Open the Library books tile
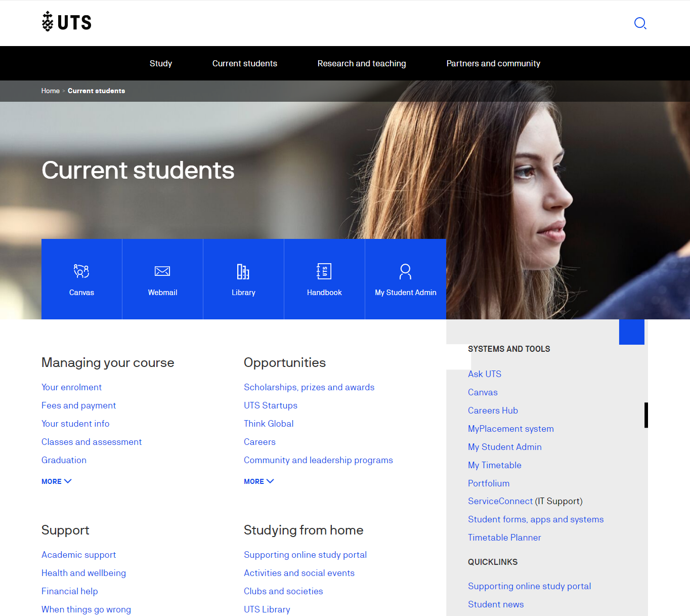The width and height of the screenshot is (690, 616). click(243, 279)
